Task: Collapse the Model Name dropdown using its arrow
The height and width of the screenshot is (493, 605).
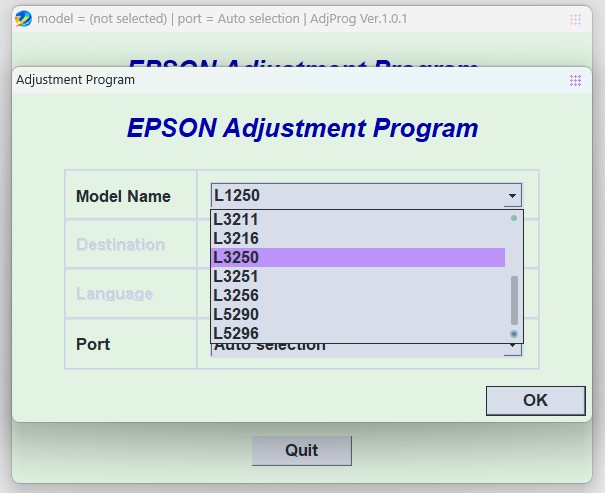Action: [x=512, y=196]
